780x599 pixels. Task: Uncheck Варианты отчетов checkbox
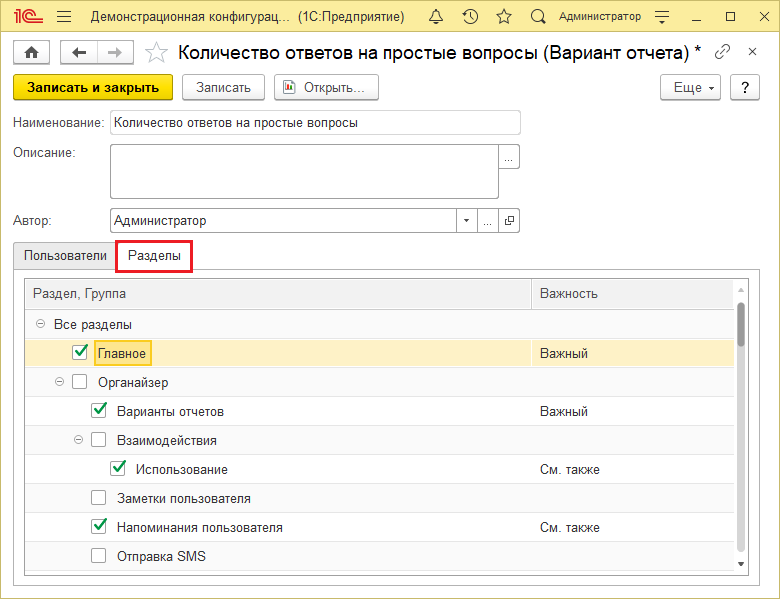99,410
